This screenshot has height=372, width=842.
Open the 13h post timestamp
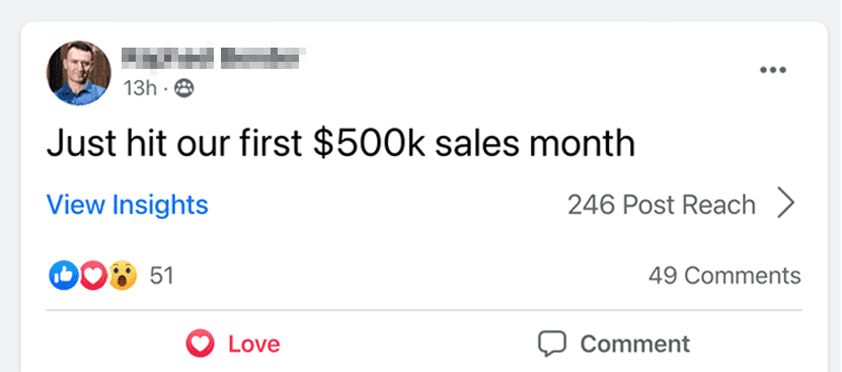[x=140, y=88]
